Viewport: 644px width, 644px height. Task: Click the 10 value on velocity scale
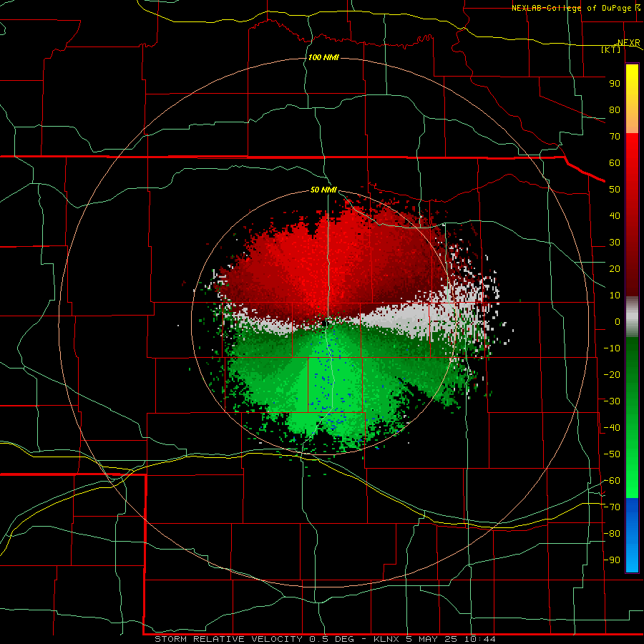(615, 296)
